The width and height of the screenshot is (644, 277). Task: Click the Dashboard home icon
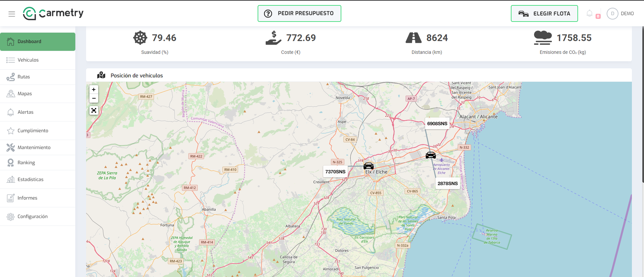[x=11, y=41]
